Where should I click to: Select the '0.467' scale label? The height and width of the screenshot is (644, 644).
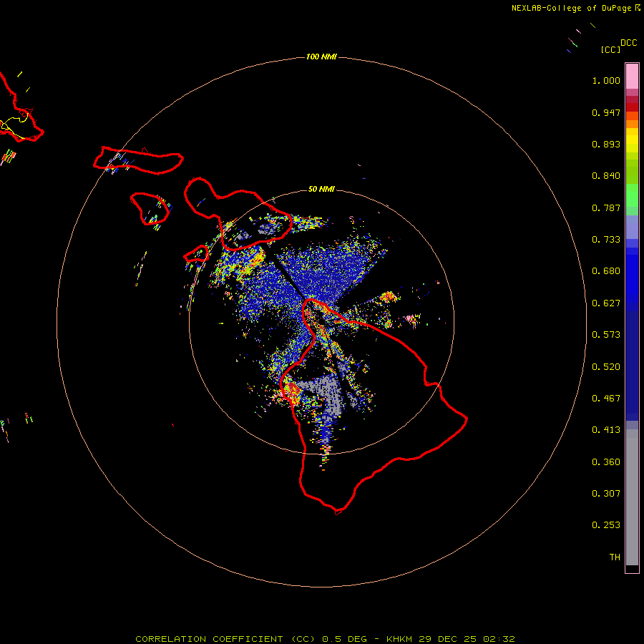[x=606, y=399]
